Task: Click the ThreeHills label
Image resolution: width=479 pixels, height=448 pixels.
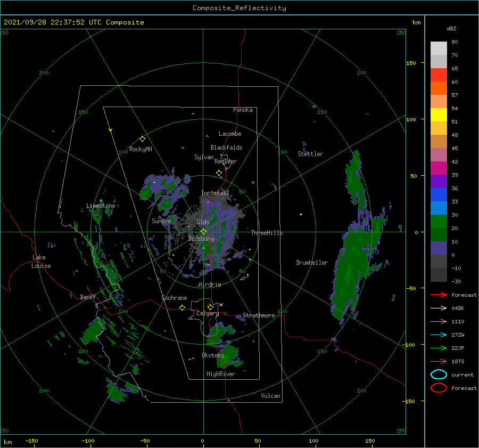Action: coord(267,233)
